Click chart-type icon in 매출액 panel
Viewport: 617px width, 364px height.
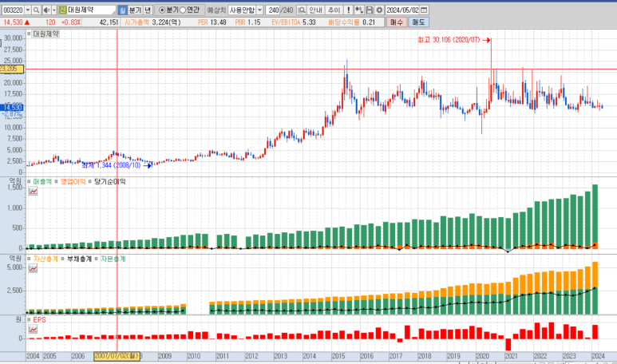tap(33, 192)
